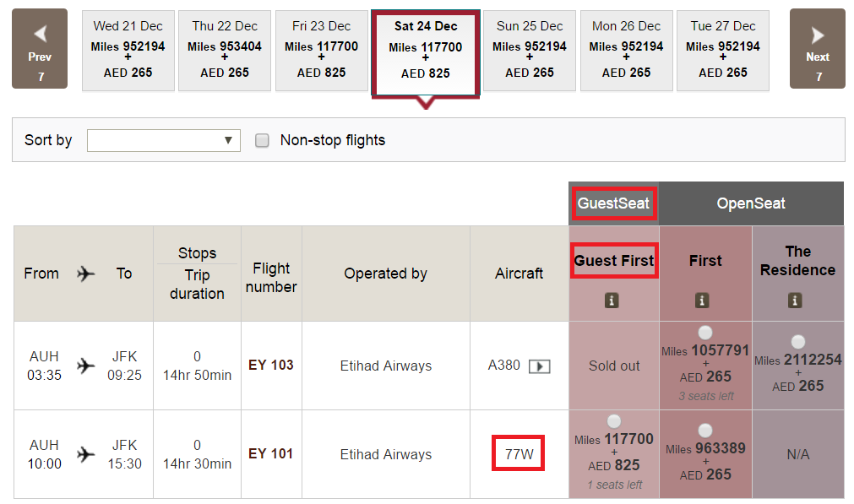The image size is (854, 504).
Task: Click the Prev 7 days arrow
Action: [40, 48]
